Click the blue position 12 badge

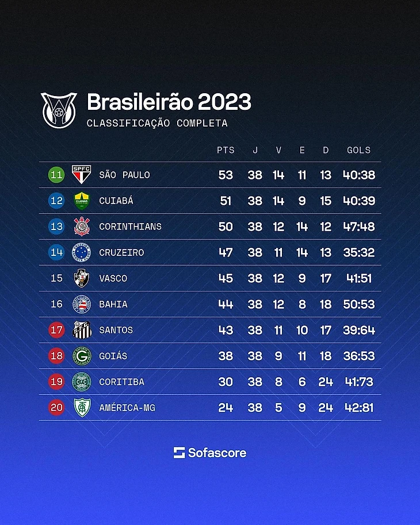pyautogui.click(x=56, y=201)
